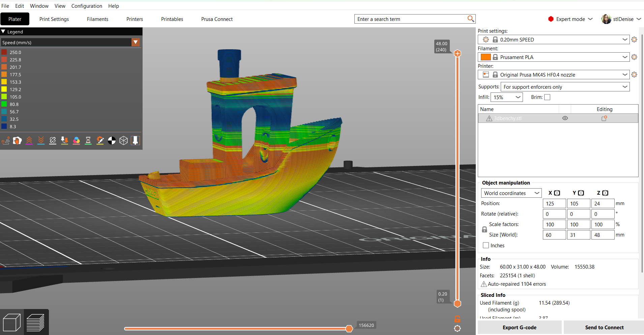This screenshot has height=335, width=644.
Task: Open filament settings gear next to Prusament PLA
Action: [x=634, y=57]
